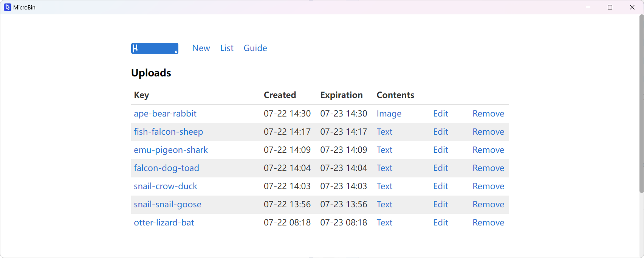Remove the snail-crow-duck upload

pos(488,186)
